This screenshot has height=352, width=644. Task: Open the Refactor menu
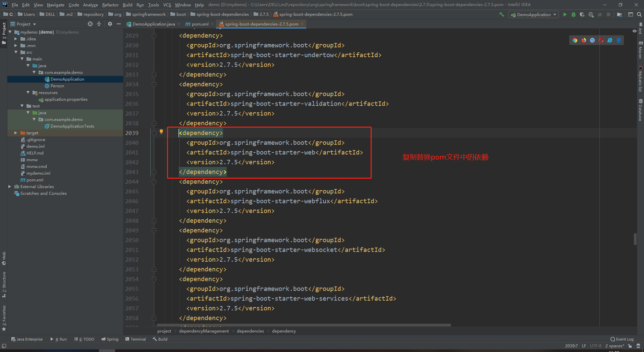[110, 5]
